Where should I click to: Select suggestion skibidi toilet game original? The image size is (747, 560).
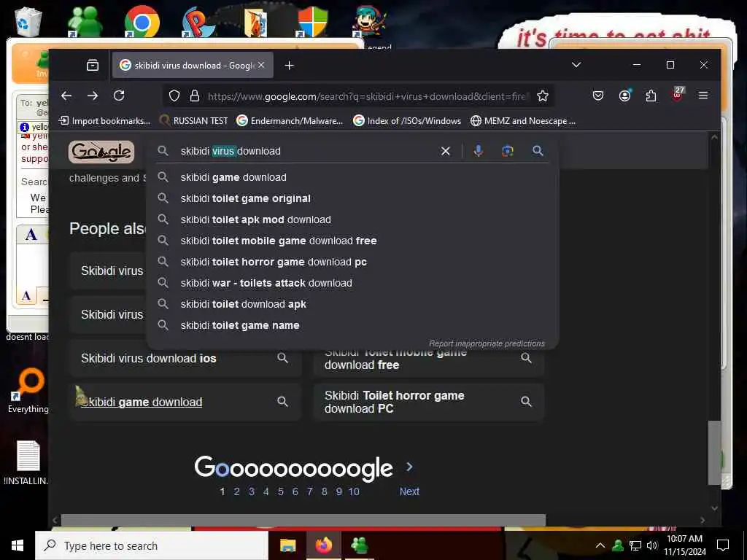(352, 198)
